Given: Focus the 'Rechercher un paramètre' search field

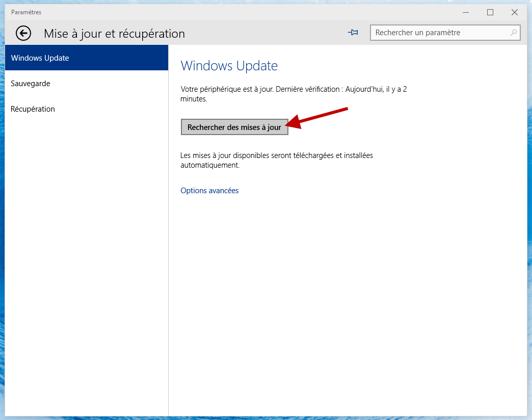Looking at the screenshot, I should click(x=445, y=33).
